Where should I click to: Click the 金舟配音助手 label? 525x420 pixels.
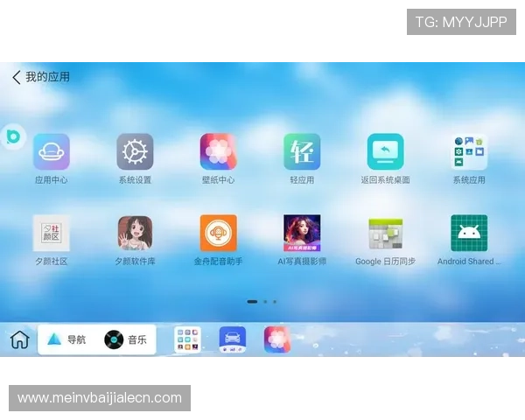(218, 262)
